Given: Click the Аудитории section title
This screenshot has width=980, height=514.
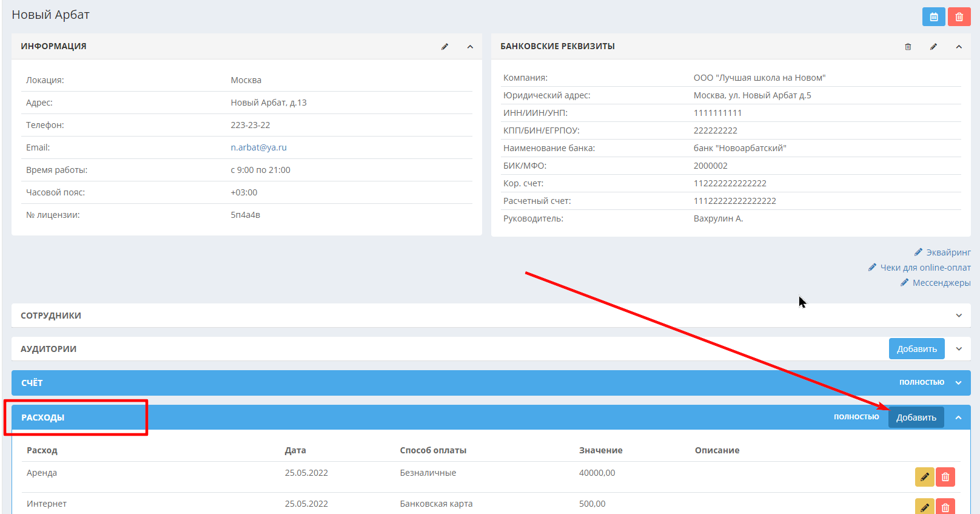Looking at the screenshot, I should 49,349.
